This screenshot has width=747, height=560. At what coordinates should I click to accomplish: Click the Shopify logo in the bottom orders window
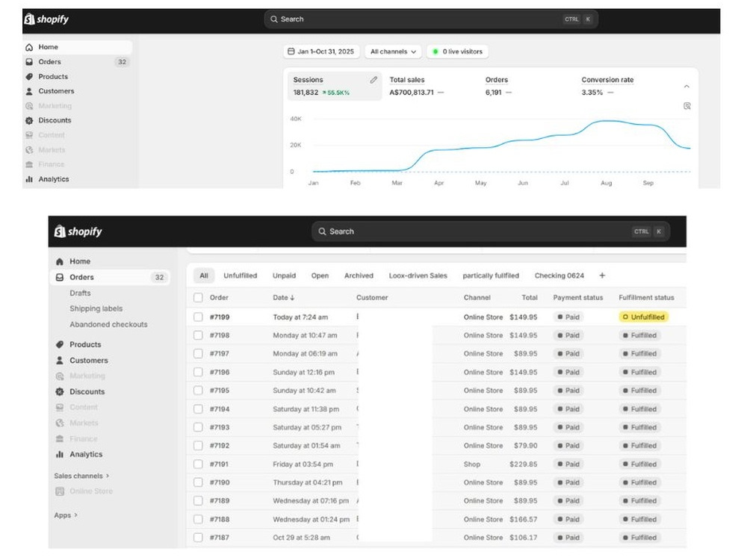[x=78, y=231]
